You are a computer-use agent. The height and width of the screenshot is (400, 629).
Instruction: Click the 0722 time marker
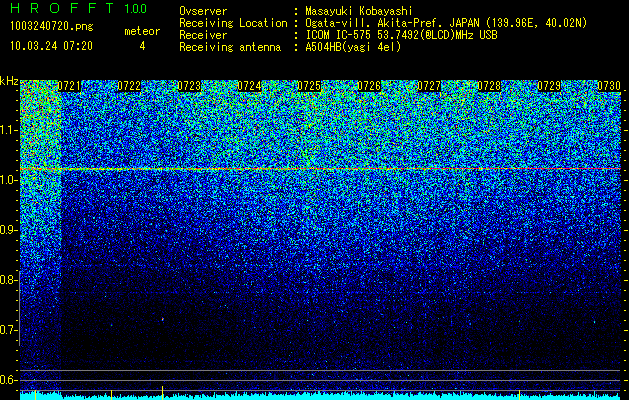[x=129, y=86]
